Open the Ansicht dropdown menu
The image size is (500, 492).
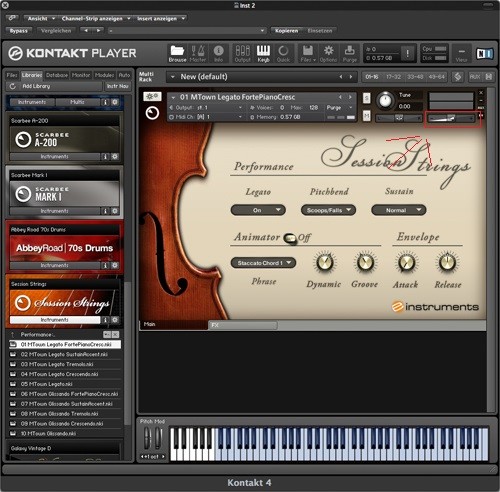(40, 19)
